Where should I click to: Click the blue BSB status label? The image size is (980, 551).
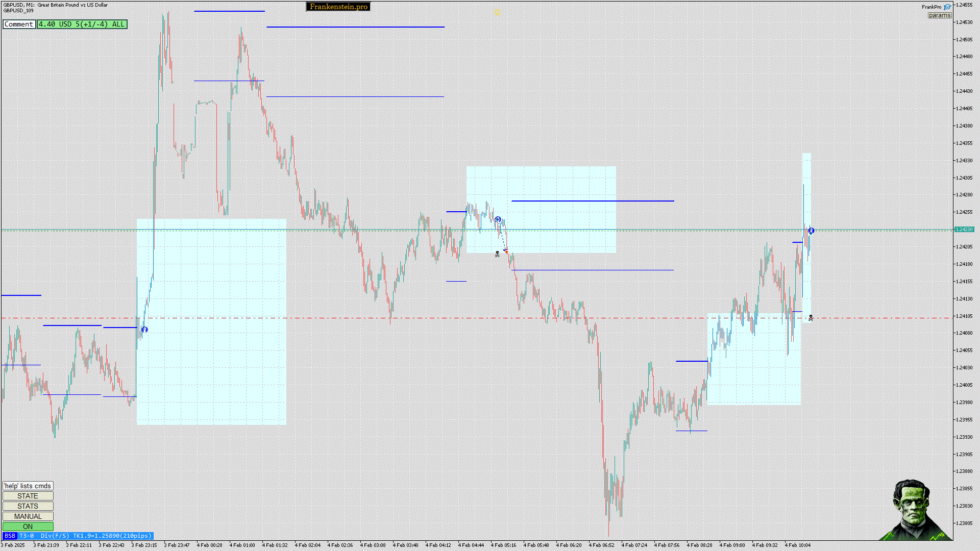pos(10,536)
